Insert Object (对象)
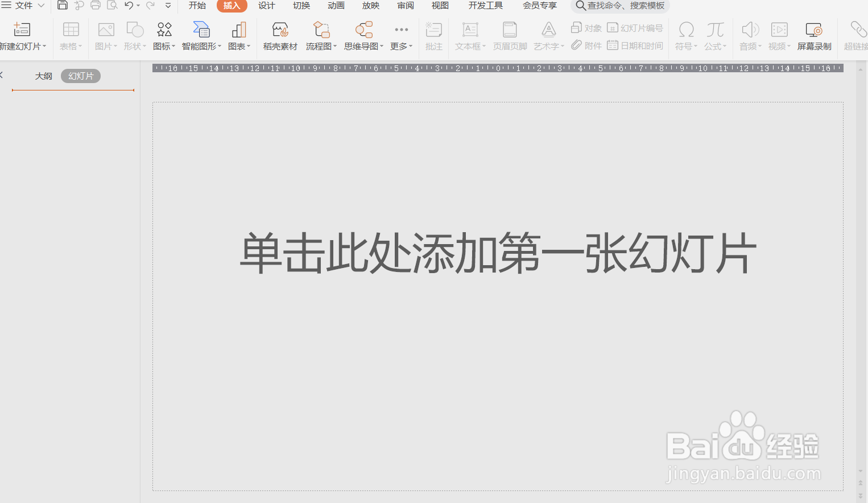 (586, 28)
